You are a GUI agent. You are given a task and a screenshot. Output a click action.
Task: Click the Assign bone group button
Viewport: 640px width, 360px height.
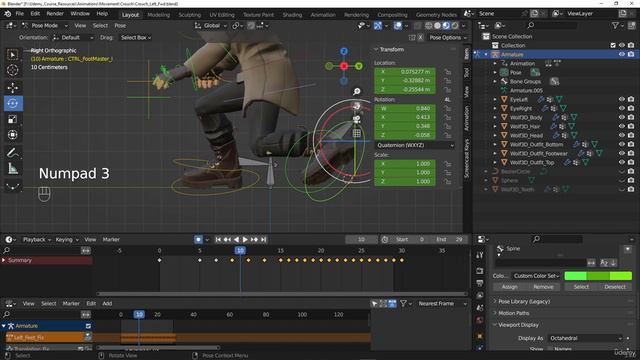point(509,287)
